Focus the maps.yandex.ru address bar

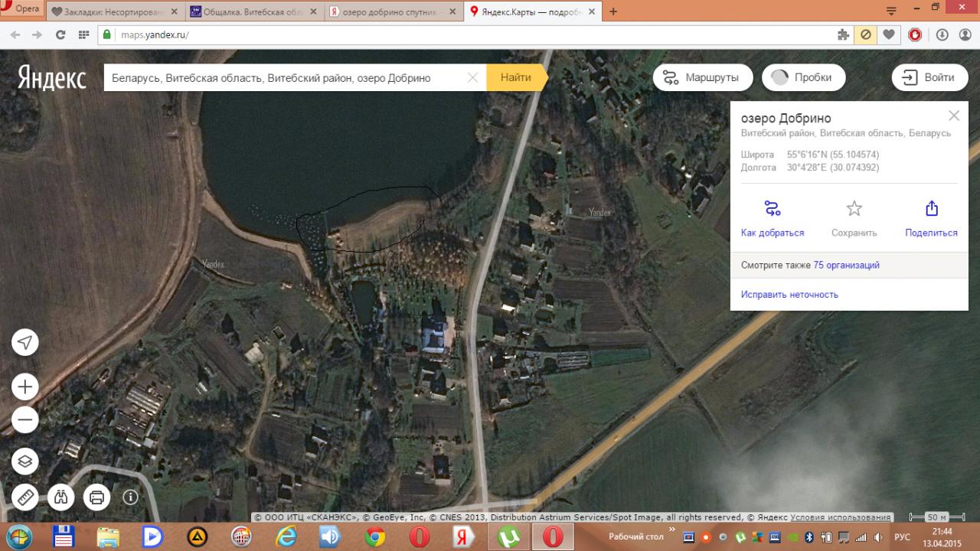(459, 34)
